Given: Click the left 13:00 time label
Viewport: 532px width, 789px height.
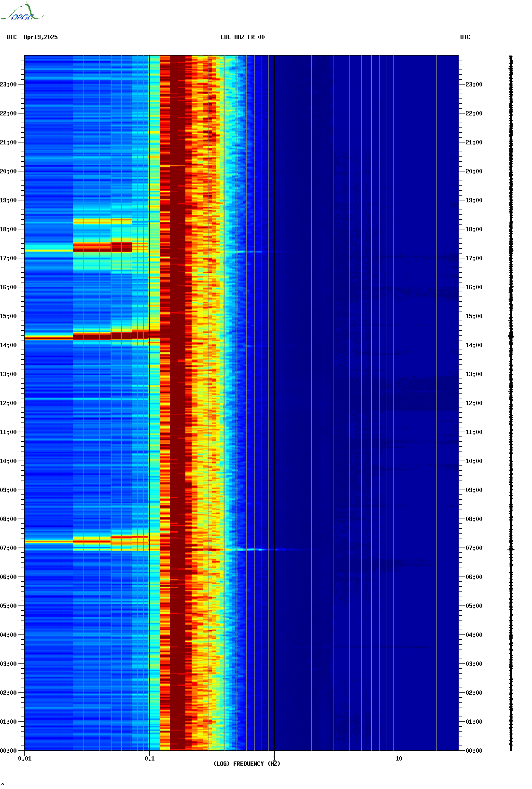Looking at the screenshot, I should click(x=8, y=374).
